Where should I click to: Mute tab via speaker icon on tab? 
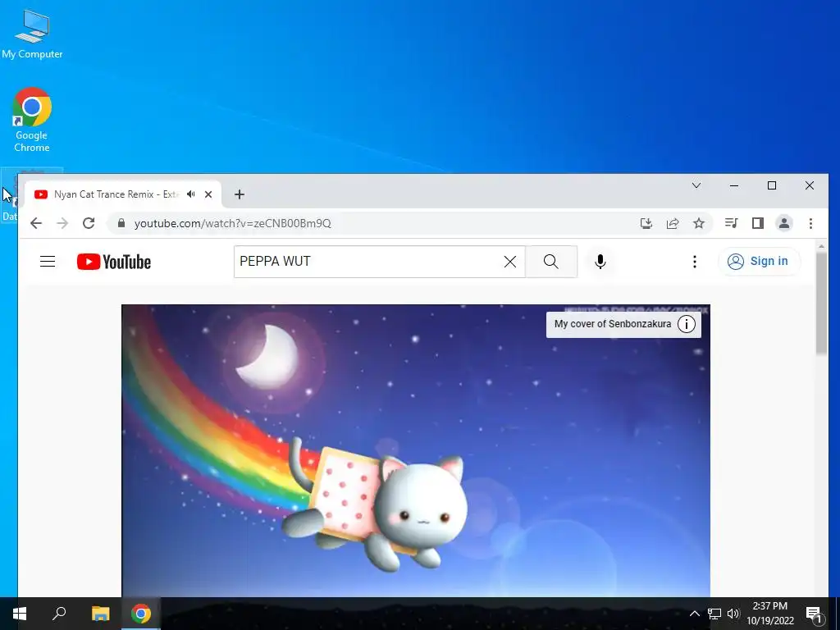190,194
